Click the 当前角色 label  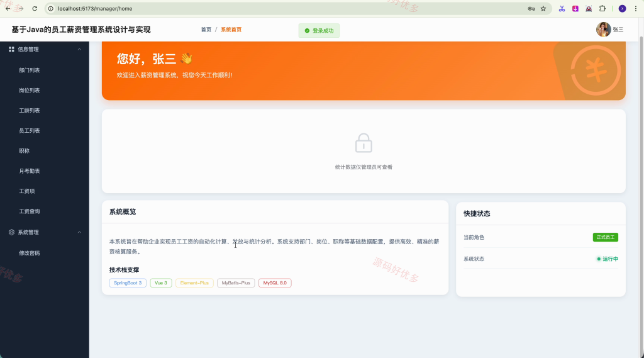point(474,238)
